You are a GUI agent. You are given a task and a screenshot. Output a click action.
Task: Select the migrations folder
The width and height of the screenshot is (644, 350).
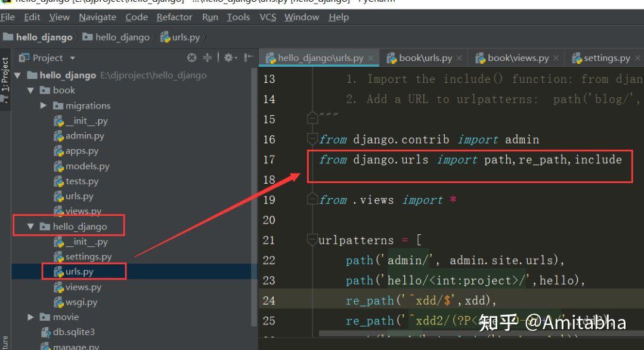[82, 106]
